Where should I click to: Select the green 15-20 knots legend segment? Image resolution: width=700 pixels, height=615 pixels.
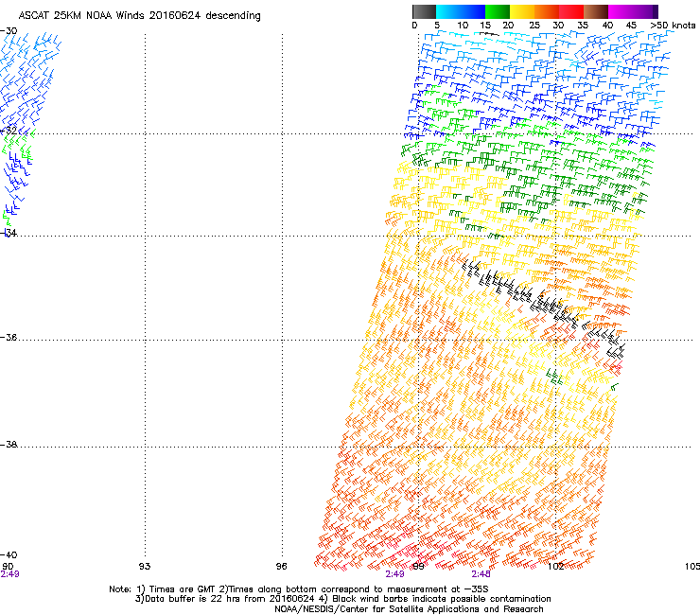(x=498, y=11)
